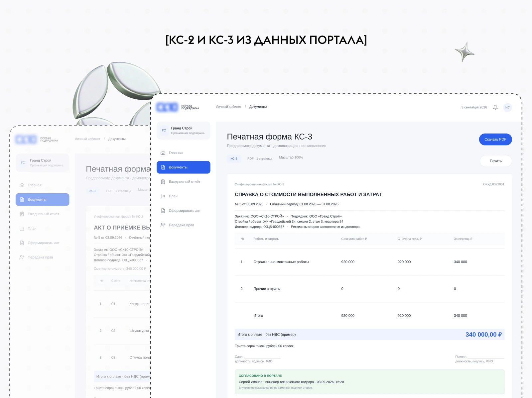Viewport: 532px width, 398px height.
Task: Click the За период column header
Action: click(463, 239)
